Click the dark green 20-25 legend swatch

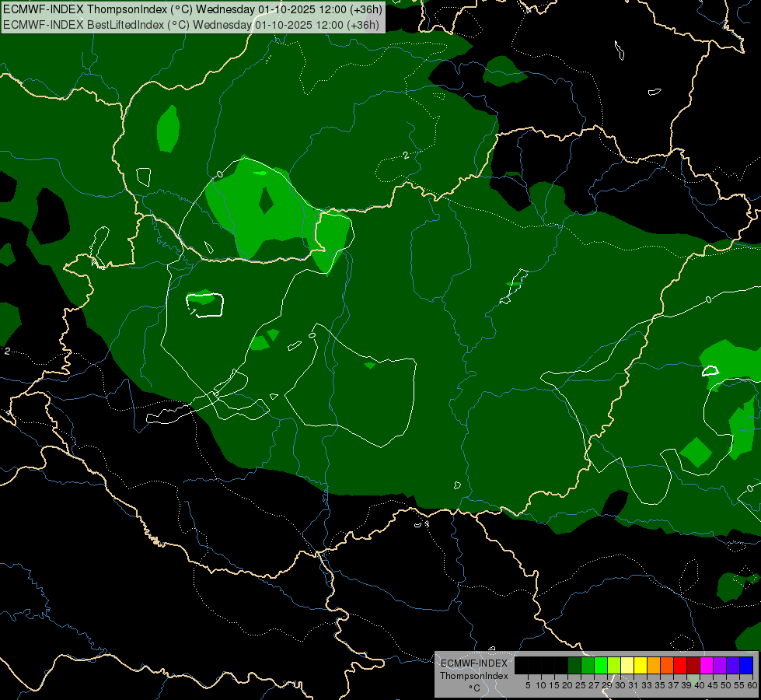tap(574, 665)
